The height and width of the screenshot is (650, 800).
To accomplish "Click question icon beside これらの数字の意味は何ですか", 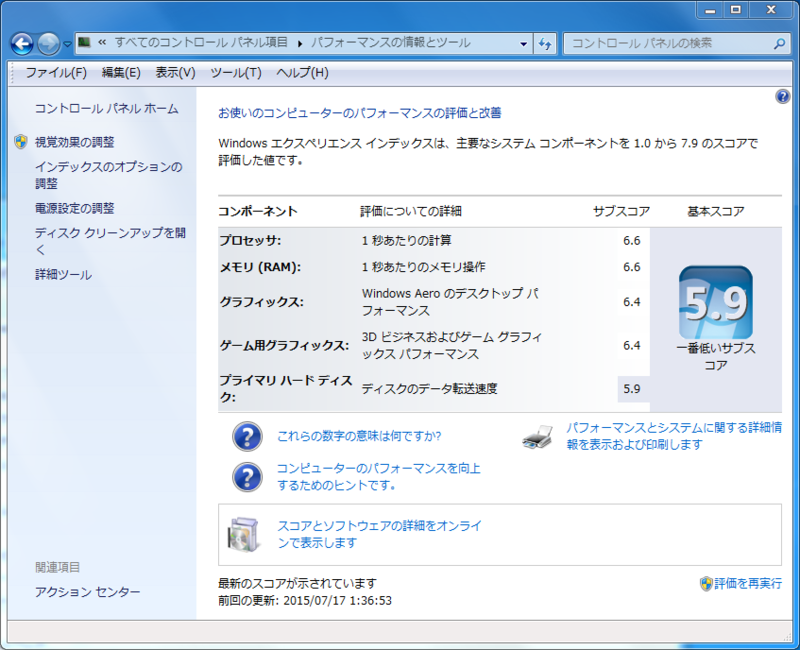I will coord(247,436).
